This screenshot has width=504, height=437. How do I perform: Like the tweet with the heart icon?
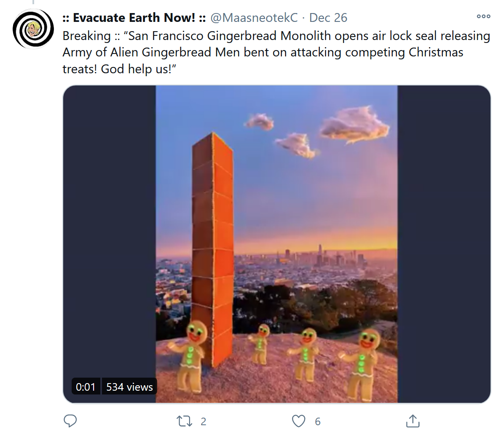click(x=299, y=421)
